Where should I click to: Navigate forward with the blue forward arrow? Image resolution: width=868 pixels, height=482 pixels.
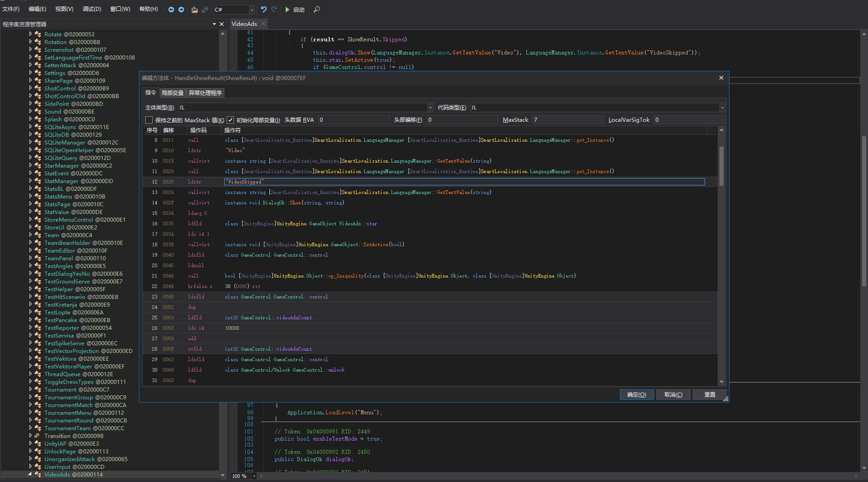click(x=181, y=10)
